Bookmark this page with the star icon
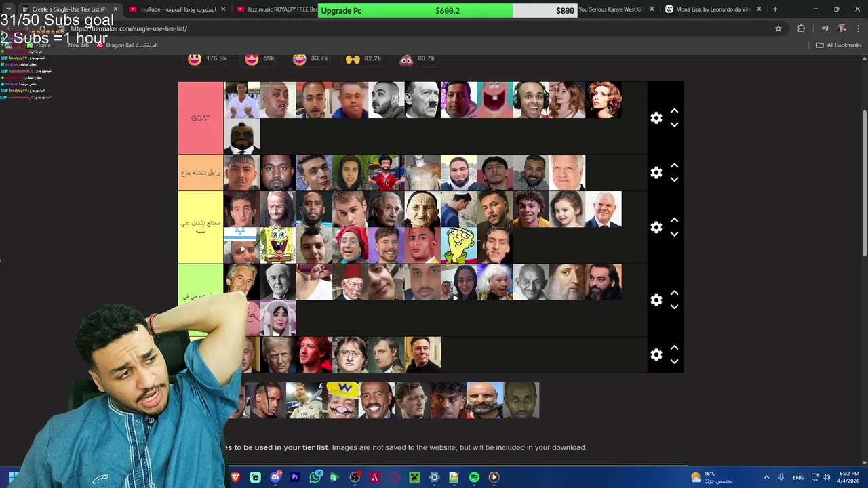868x488 pixels. coord(778,28)
